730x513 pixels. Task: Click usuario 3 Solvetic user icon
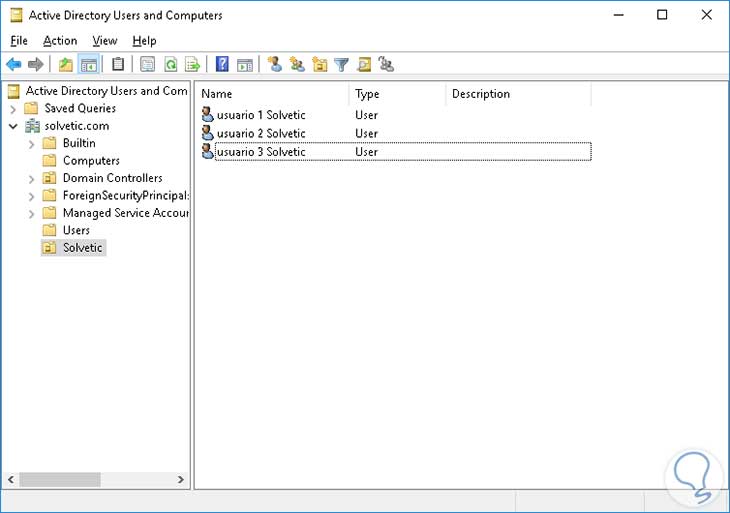pyautogui.click(x=207, y=151)
